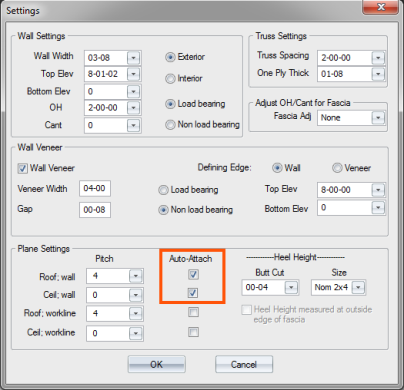The image size is (404, 390).
Task: Open the veneer Bottom Elev dropdown
Action: (378, 208)
